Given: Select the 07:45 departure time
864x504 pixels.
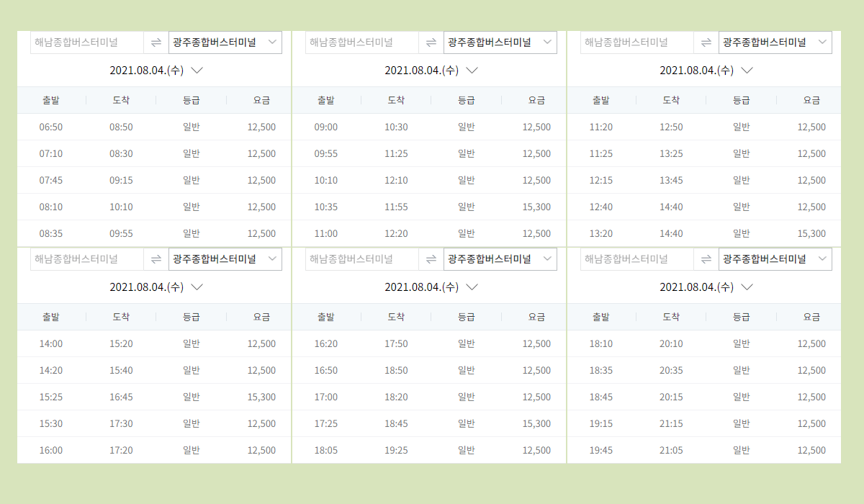Looking at the screenshot, I should pos(51,180).
